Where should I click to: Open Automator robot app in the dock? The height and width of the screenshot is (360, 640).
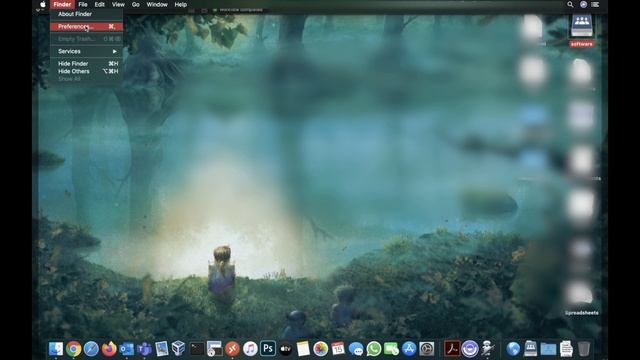[487, 349]
